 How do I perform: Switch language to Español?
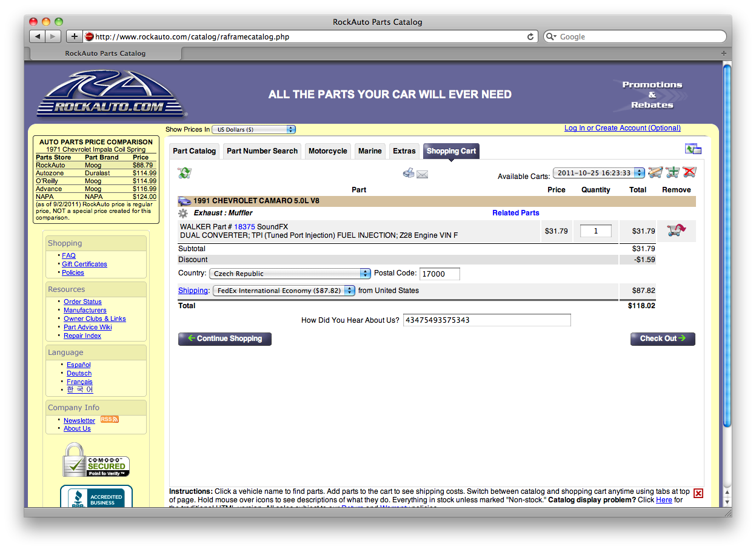(79, 365)
